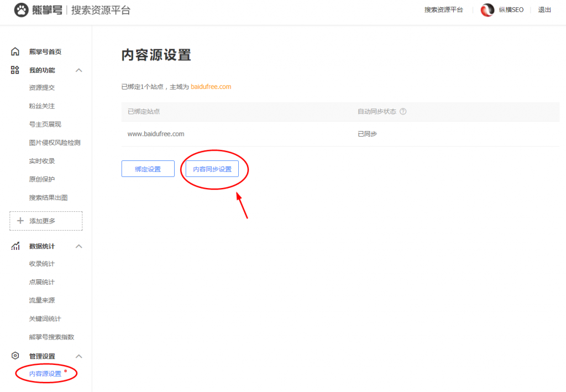
Task: Click the 数据统计 chart icon
Action: [x=14, y=246]
